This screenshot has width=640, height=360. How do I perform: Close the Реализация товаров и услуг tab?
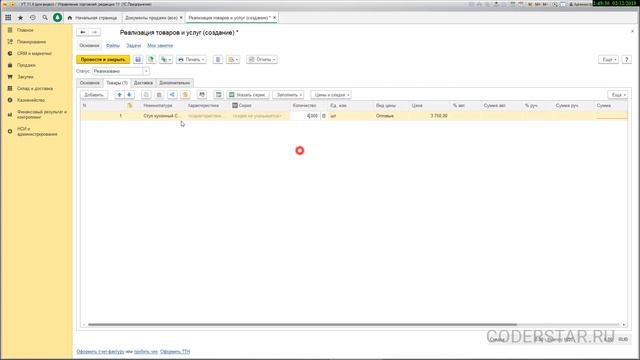pos(274,18)
